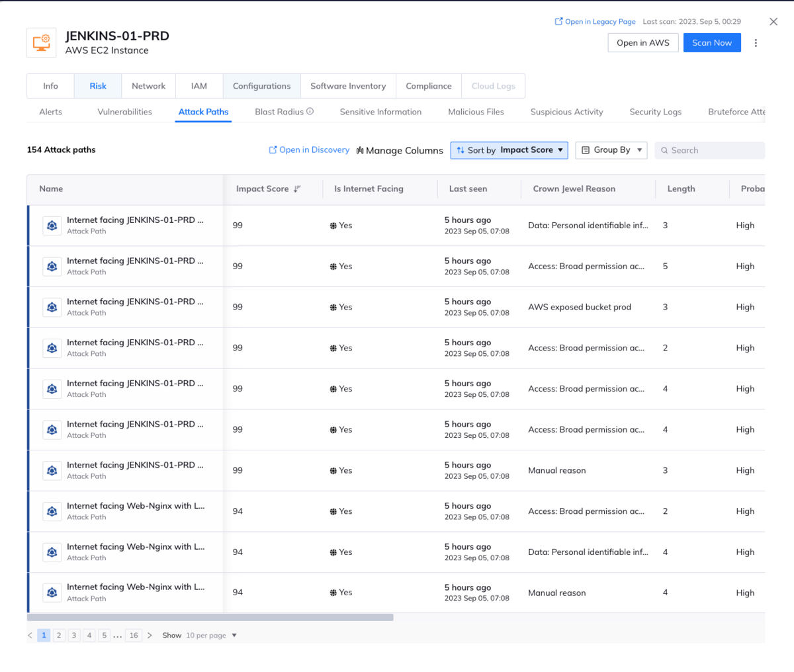Viewport: 794px width, 672px height.
Task: Click the Impact Score sort arrow icon
Action: (x=297, y=189)
